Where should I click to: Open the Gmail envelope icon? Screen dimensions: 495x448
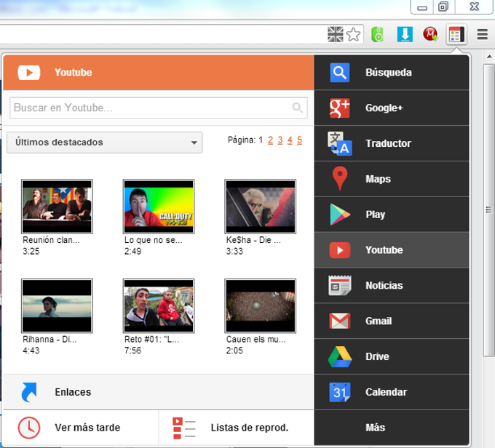pyautogui.click(x=340, y=321)
